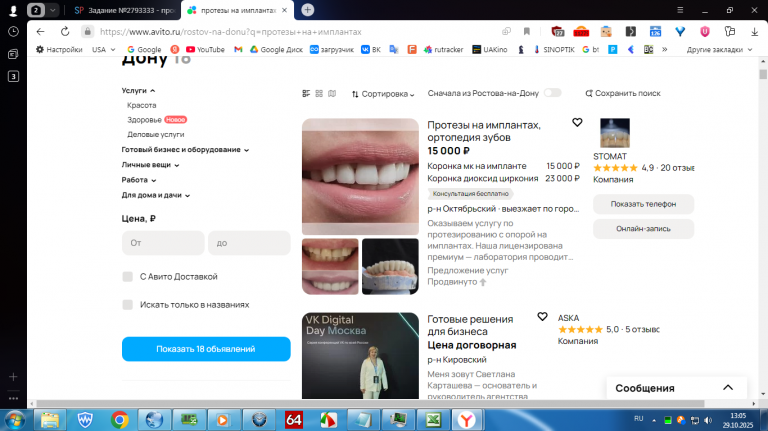Open the red 64 app on taskbar
This screenshot has width=768, height=431.
click(x=293, y=420)
